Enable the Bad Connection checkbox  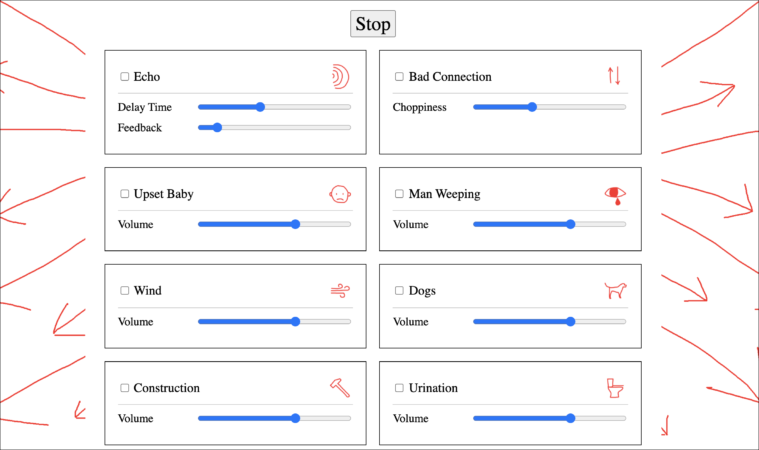click(x=399, y=76)
